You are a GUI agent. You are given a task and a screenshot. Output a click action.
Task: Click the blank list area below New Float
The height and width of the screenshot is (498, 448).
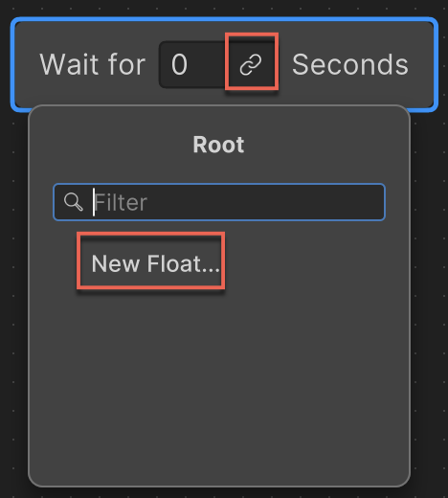[219, 383]
